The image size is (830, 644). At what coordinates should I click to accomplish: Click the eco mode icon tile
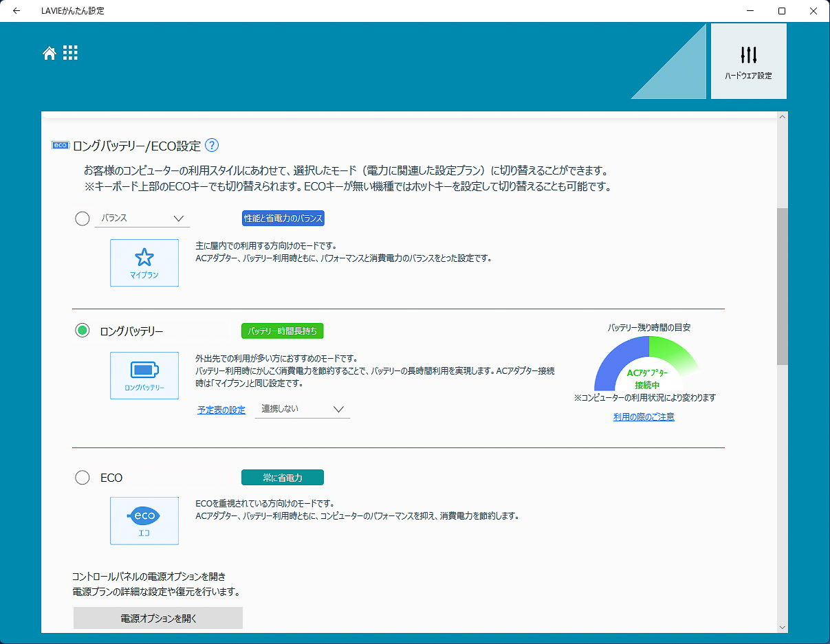(x=144, y=520)
